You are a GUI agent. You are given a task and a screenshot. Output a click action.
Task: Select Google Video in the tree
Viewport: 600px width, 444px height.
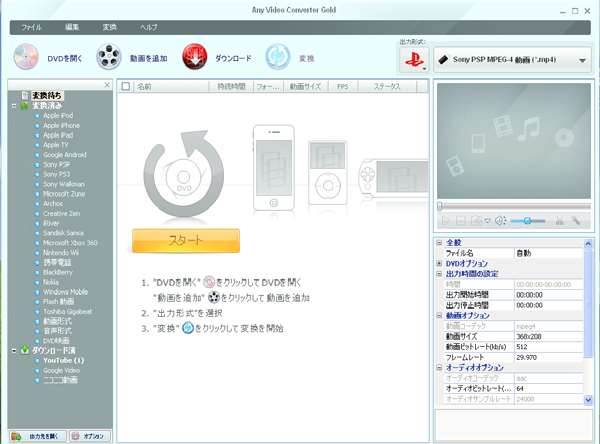click(61, 371)
